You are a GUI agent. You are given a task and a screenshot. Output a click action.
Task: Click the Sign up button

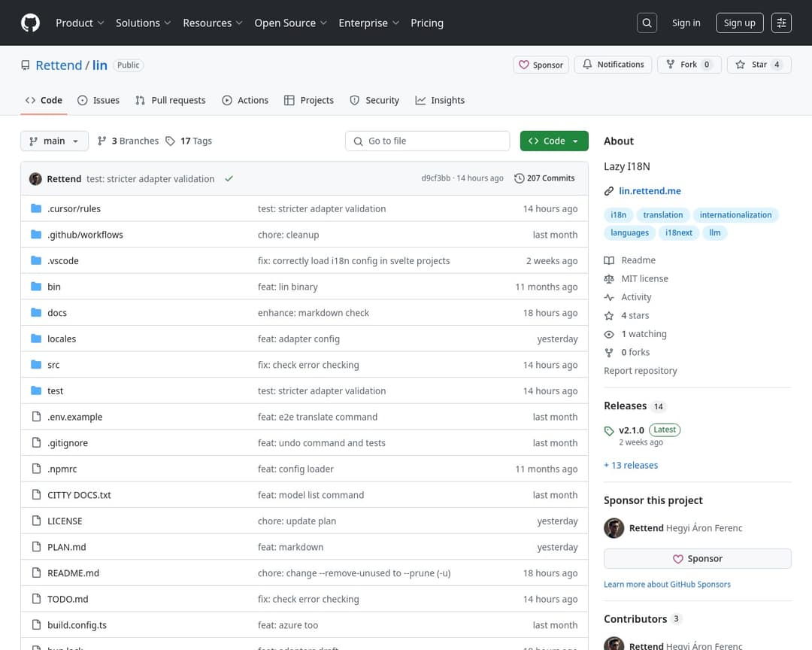[740, 23]
